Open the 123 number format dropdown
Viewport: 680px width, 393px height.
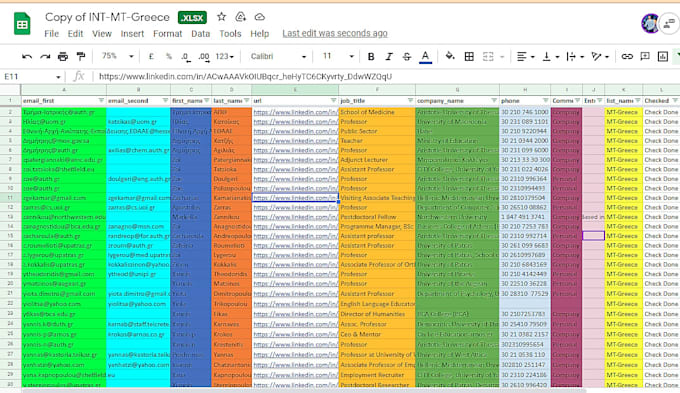tap(225, 56)
